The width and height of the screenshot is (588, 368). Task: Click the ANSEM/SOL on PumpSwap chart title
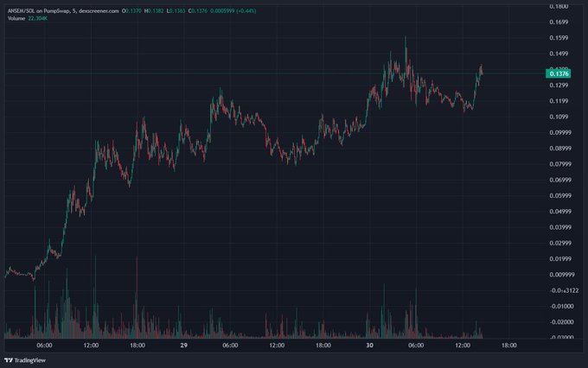click(39, 11)
